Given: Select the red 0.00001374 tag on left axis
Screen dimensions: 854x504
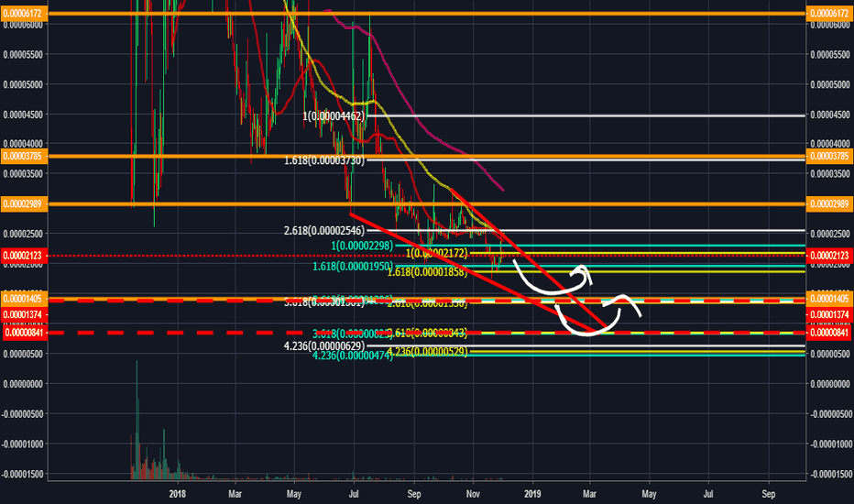Looking at the screenshot, I should [x=24, y=314].
